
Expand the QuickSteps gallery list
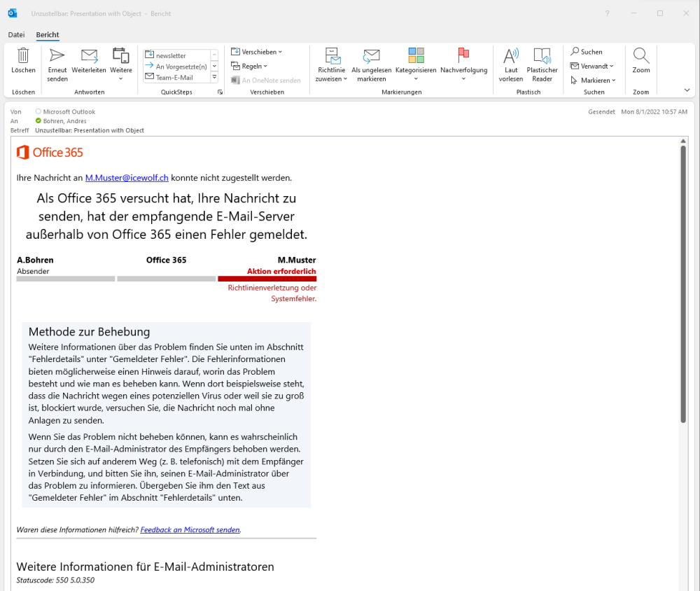tap(215, 77)
